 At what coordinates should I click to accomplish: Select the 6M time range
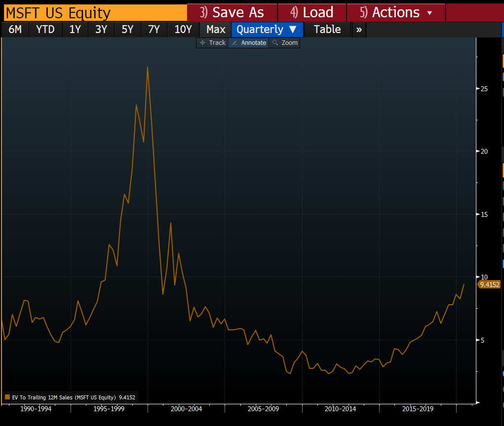click(15, 30)
